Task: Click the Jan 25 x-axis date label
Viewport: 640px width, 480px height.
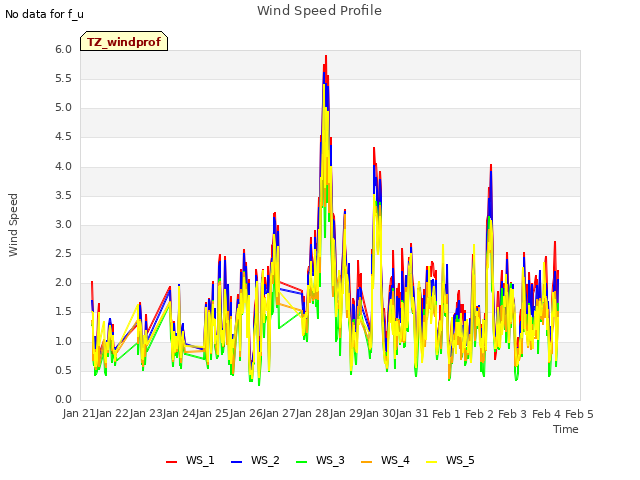Action: (213, 413)
